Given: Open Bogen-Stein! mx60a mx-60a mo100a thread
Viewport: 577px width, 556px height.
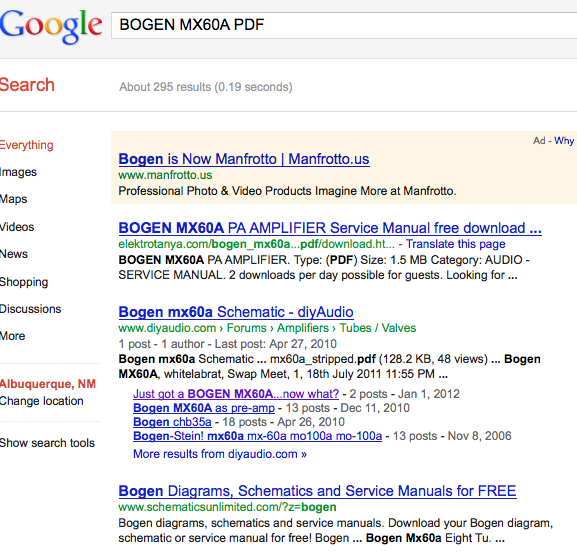Looking at the screenshot, I should tap(258, 436).
